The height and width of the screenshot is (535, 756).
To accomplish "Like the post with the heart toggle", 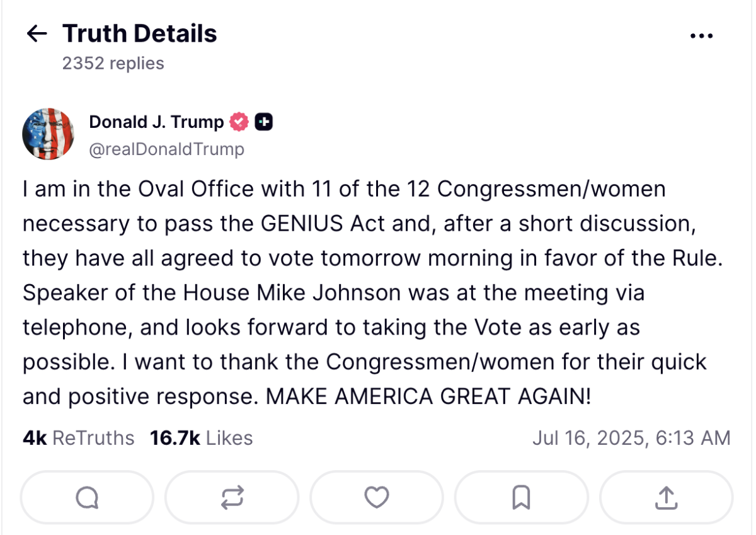I will click(376, 497).
